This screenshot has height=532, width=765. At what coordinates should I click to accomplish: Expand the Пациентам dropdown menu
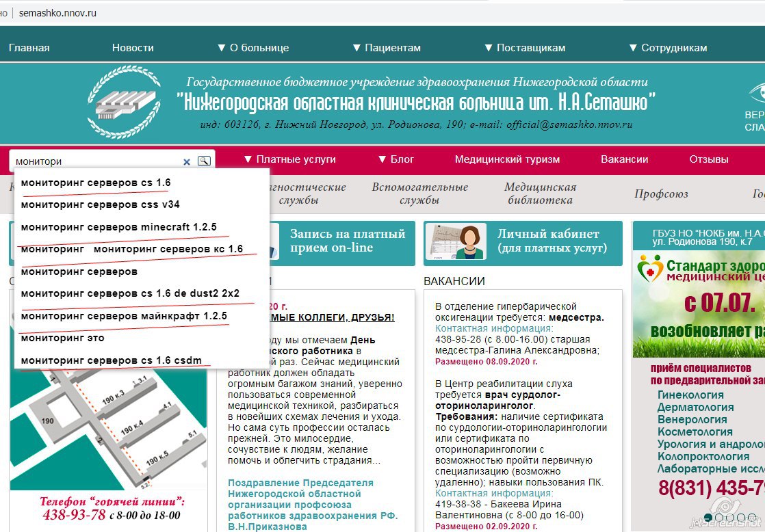tap(387, 48)
